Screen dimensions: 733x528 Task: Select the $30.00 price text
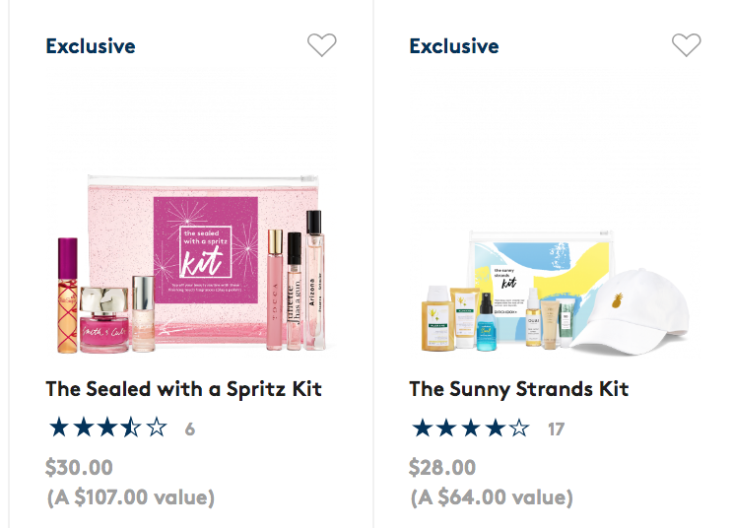point(80,467)
